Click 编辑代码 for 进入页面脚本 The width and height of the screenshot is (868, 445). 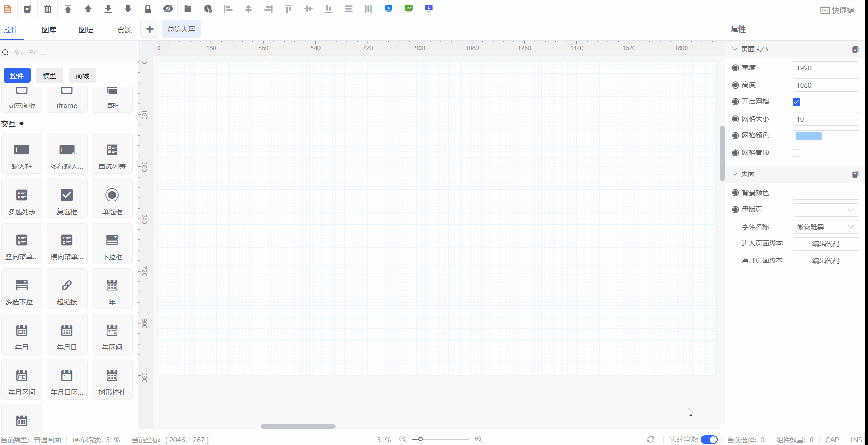(x=826, y=244)
